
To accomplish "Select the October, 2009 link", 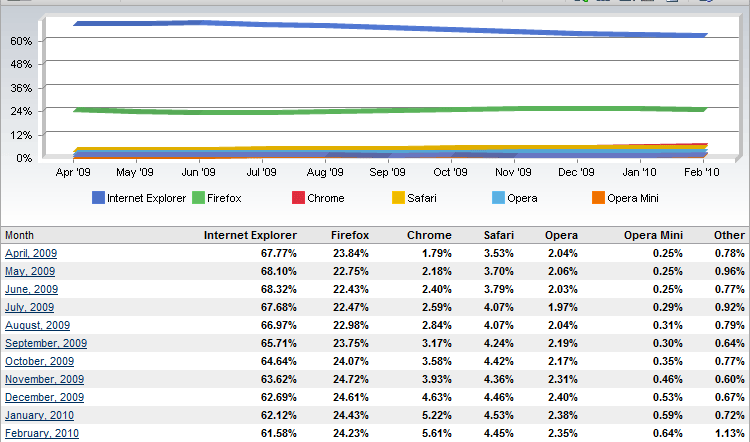I will 40,361.
